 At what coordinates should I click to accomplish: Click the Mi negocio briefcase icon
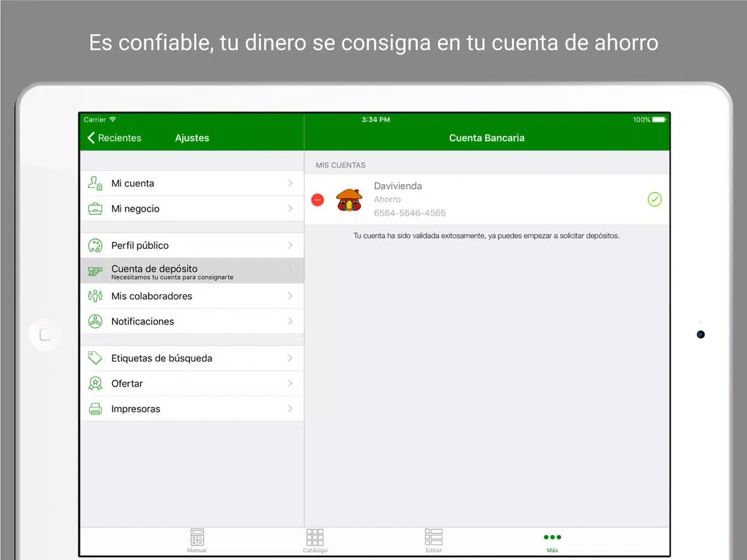point(95,208)
